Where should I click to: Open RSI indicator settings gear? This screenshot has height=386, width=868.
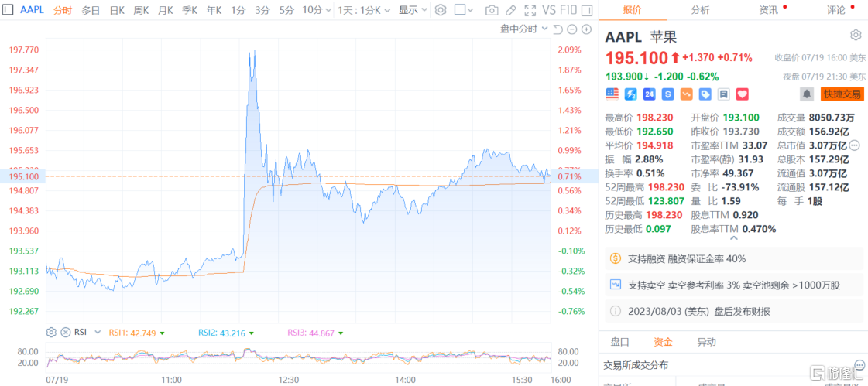51,333
